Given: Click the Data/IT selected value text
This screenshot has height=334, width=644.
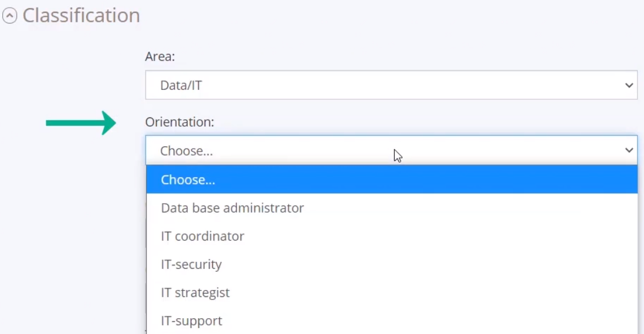Looking at the screenshot, I should (181, 86).
